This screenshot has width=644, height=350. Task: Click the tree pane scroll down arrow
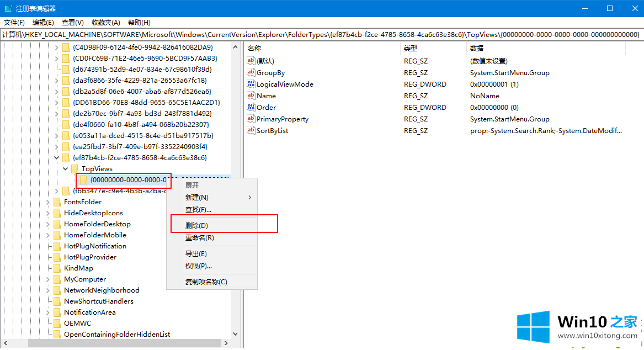pyautogui.click(x=236, y=334)
